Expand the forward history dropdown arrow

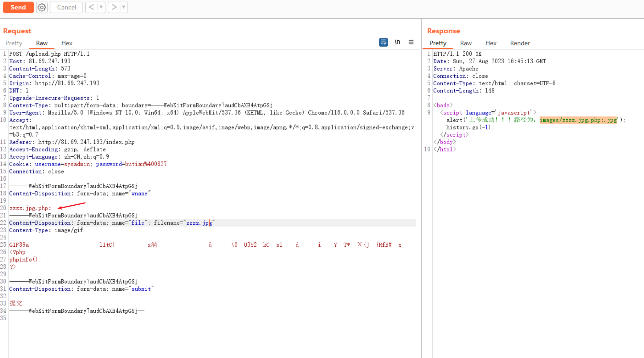[124, 7]
